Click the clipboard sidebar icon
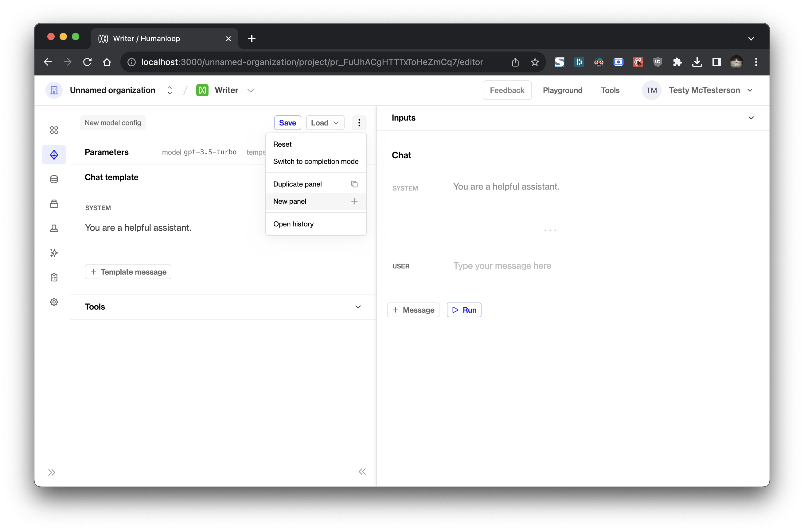The height and width of the screenshot is (532, 804). pyautogui.click(x=54, y=278)
